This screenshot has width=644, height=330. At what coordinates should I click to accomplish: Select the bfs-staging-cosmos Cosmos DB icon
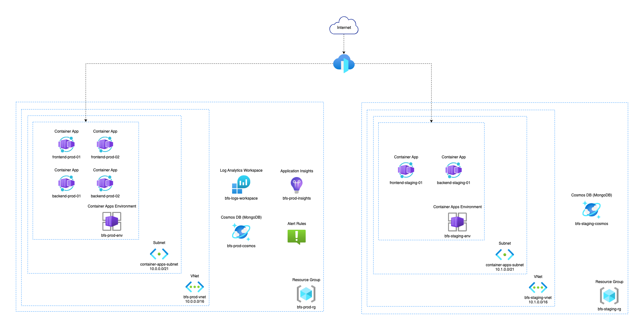591,209
